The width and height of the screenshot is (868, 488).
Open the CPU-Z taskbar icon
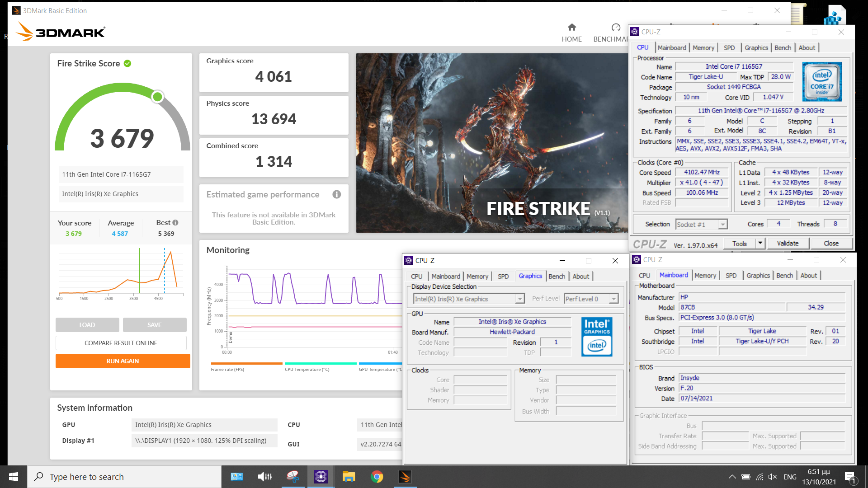point(321,477)
